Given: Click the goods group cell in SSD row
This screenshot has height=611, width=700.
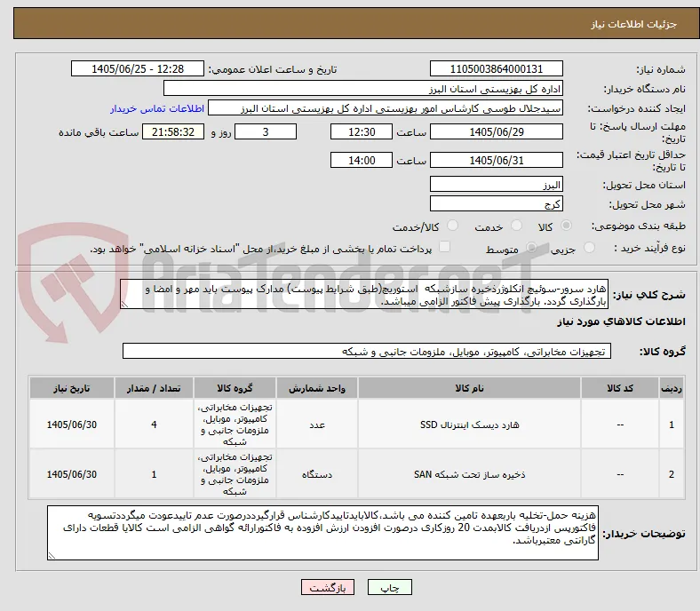Looking at the screenshot, I should (235, 424).
